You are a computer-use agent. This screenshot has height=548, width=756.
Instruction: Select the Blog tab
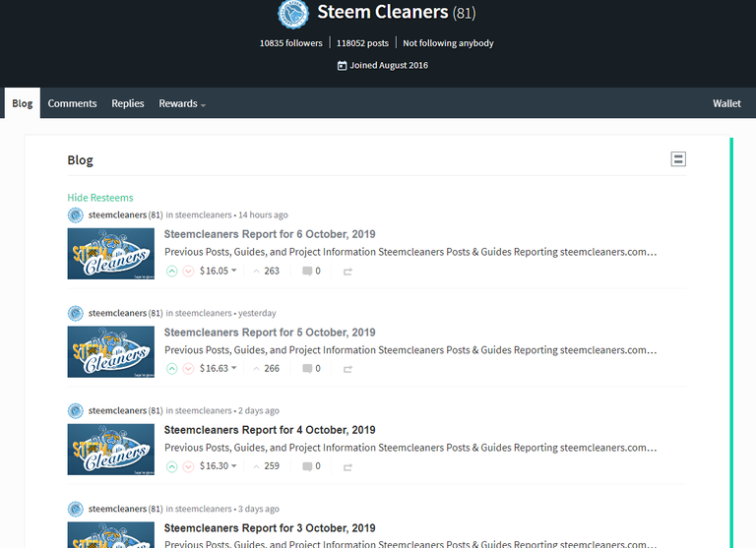point(23,103)
